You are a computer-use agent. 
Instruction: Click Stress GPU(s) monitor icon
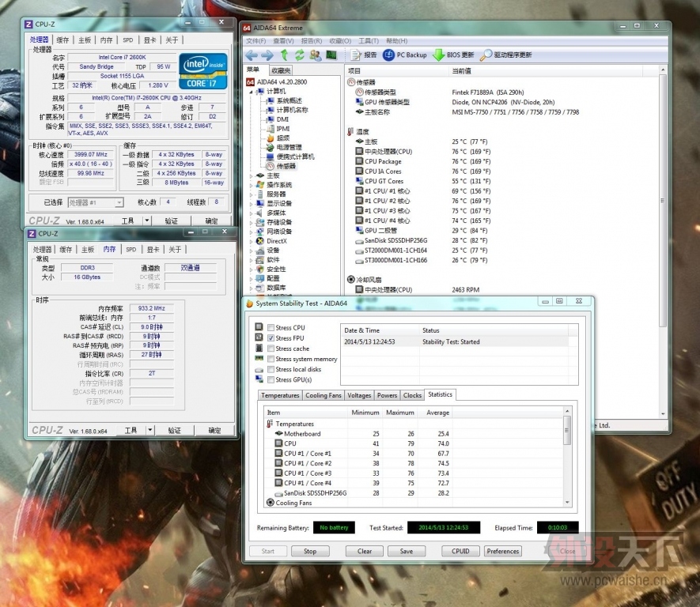tap(259, 379)
